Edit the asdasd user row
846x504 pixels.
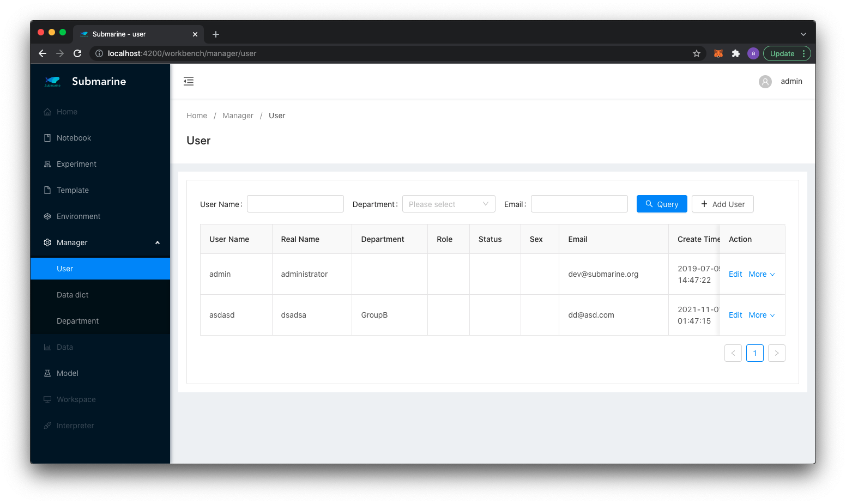(735, 315)
